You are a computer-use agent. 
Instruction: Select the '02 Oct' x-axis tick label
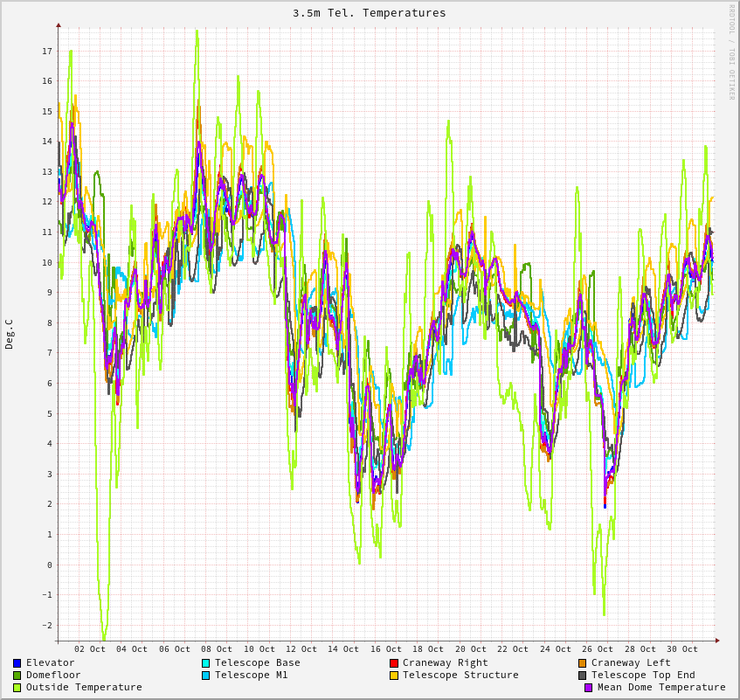click(90, 649)
